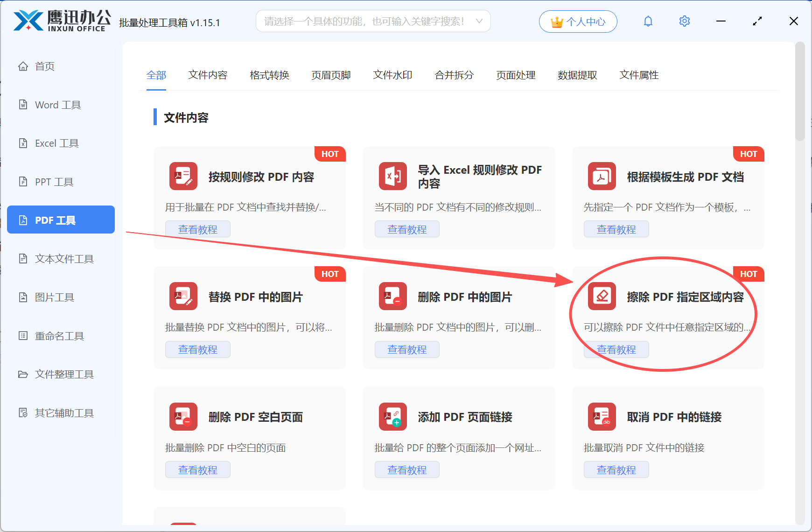The width and height of the screenshot is (812, 532).
Task: Open 查看教程 for 导入 Excel 规则修改 PDF
Action: (407, 229)
